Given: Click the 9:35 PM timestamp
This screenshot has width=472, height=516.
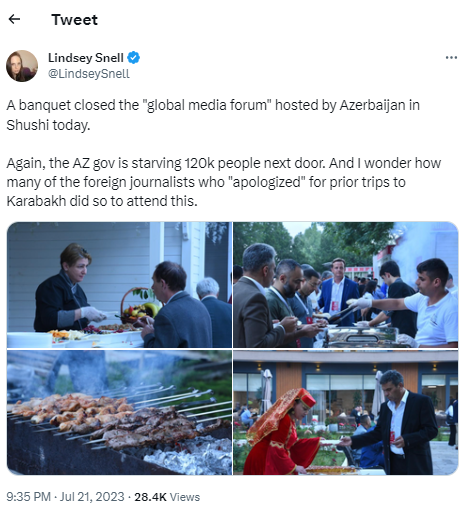Looking at the screenshot, I should (x=29, y=497).
